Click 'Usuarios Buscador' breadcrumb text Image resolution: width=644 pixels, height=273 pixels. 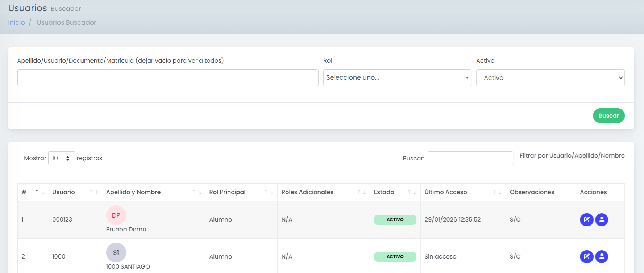tap(66, 22)
